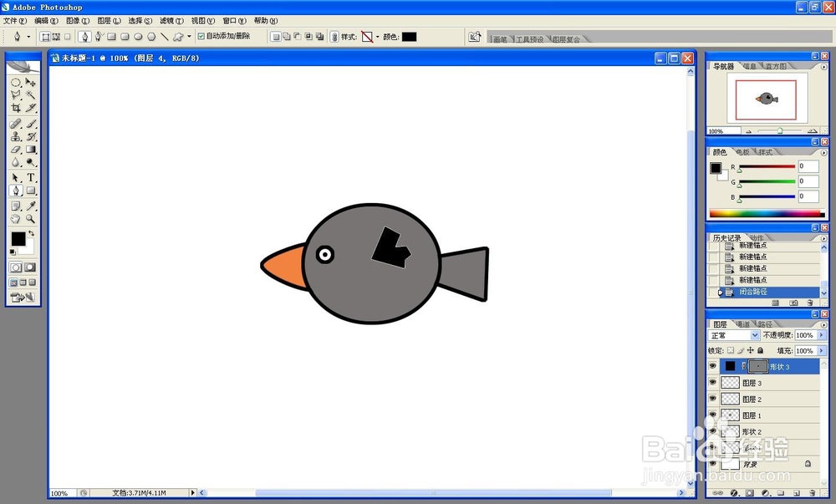Toggle visibility of 背景 layer
This screenshot has height=504, width=836.
[713, 464]
